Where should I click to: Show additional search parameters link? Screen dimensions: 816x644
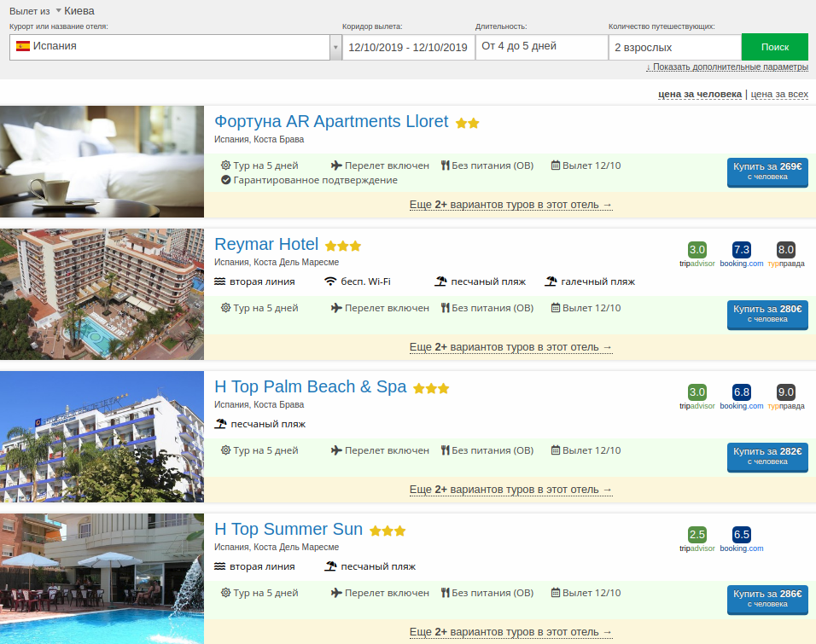pos(727,67)
